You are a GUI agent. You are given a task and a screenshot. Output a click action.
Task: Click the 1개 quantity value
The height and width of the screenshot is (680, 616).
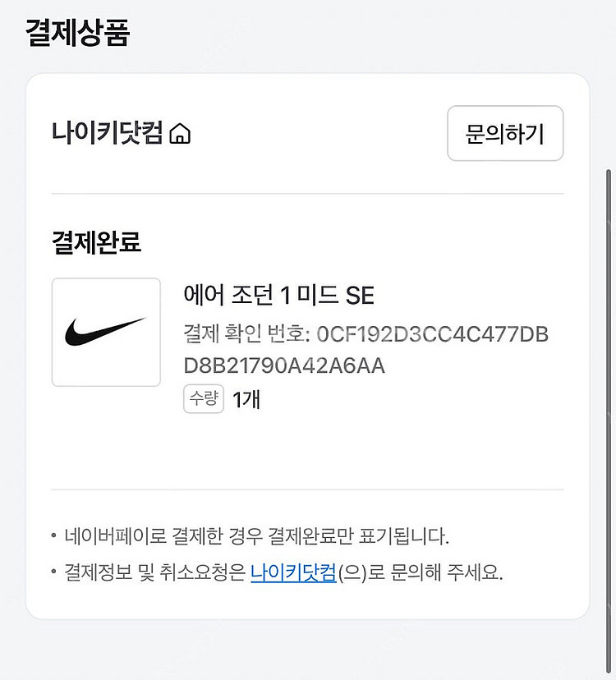point(246,400)
